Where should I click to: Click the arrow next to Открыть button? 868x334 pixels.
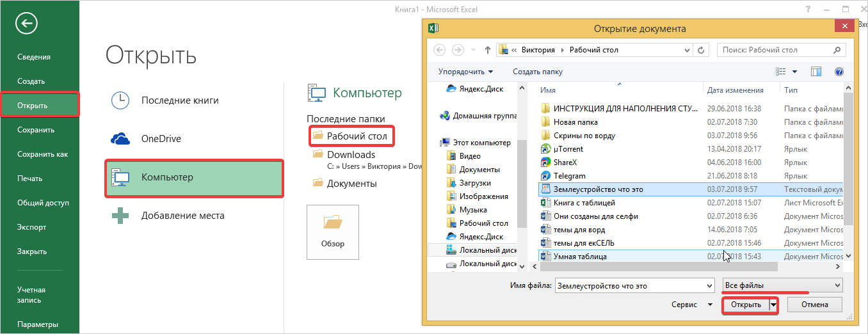pos(774,305)
